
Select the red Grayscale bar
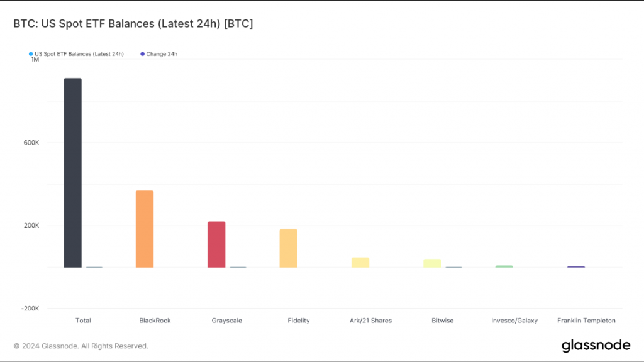pos(216,244)
